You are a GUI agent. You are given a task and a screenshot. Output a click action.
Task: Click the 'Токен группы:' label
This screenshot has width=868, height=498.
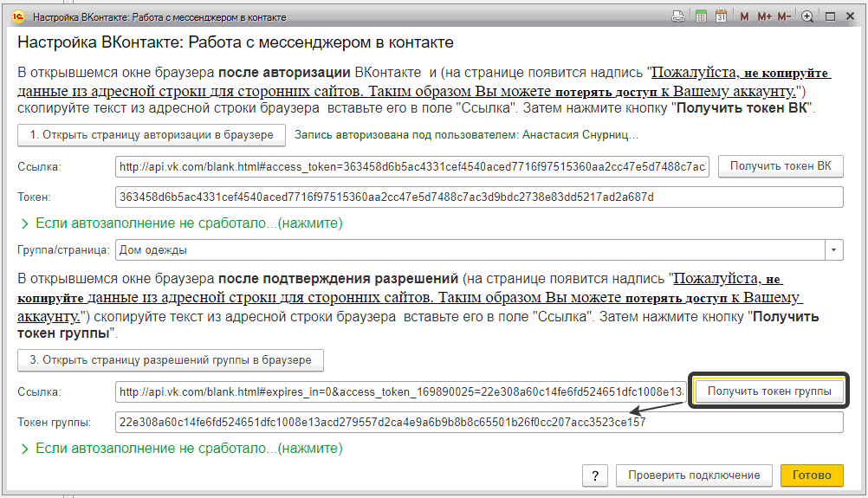(x=55, y=423)
